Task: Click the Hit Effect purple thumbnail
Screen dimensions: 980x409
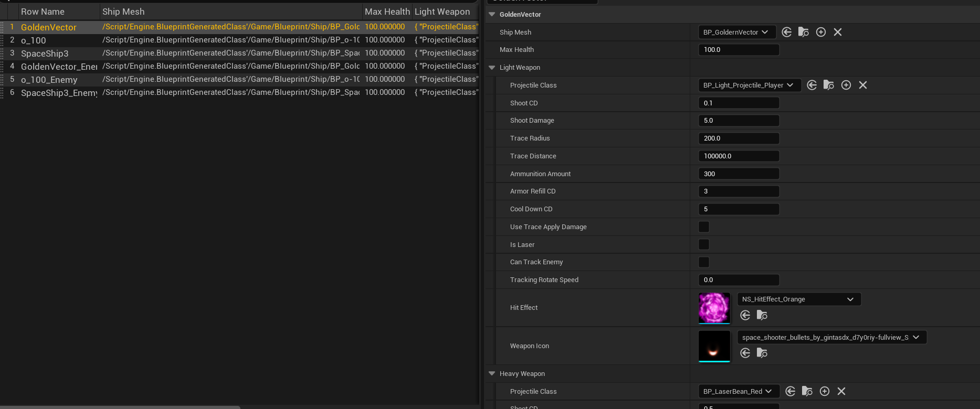Action: pos(714,308)
